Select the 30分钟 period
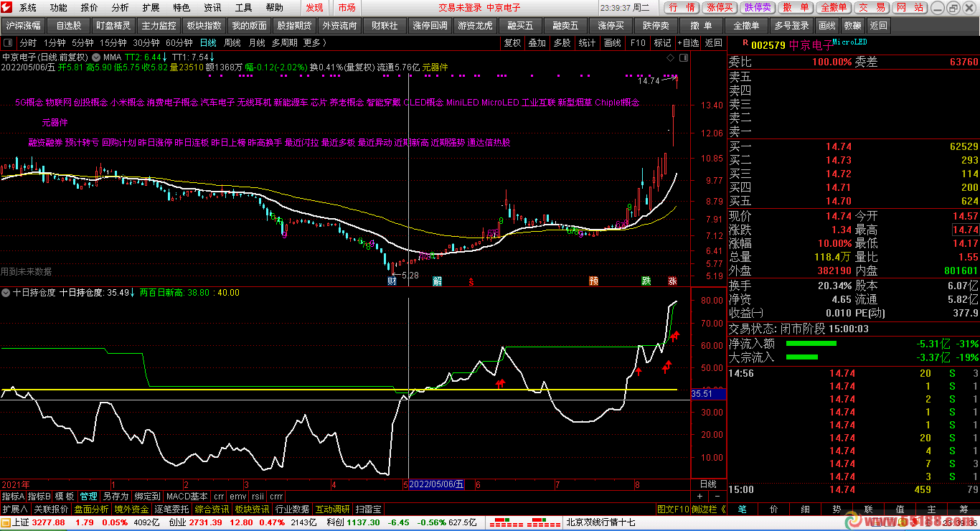Image resolution: width=980 pixels, height=531 pixels. point(146,43)
